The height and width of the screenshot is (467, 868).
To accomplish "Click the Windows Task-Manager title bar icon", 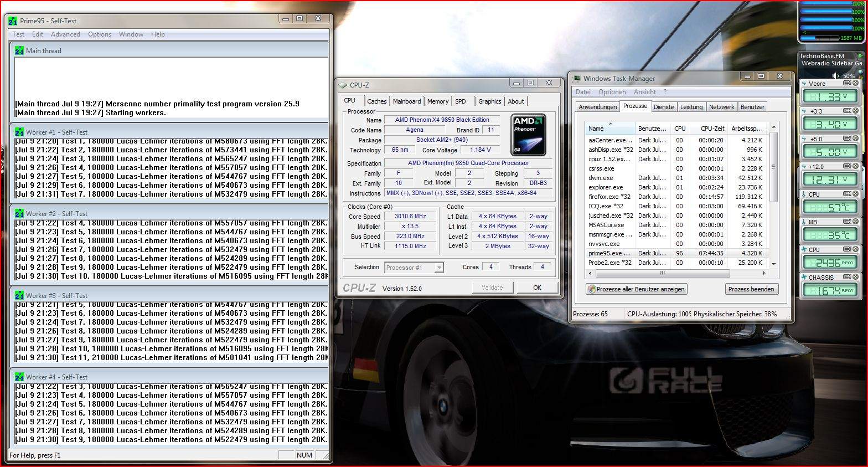I will (577, 79).
